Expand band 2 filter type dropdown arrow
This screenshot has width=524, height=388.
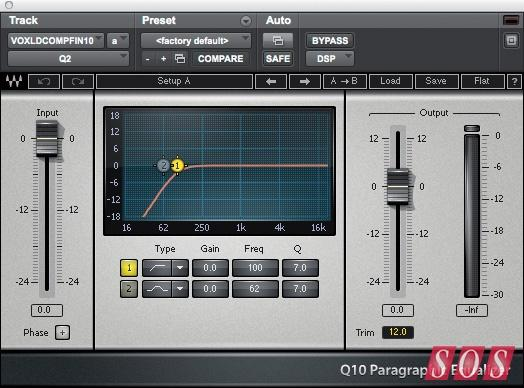click(x=180, y=289)
